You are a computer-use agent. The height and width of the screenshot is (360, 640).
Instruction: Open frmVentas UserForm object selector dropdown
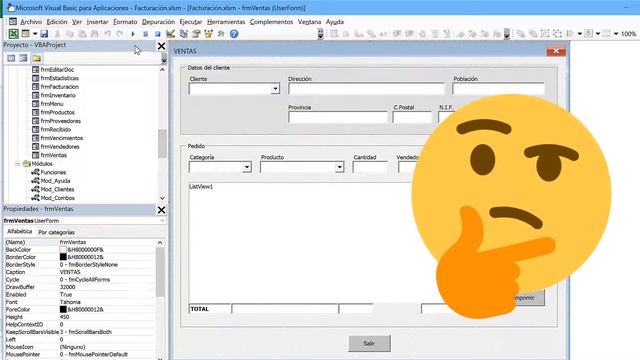(162, 220)
